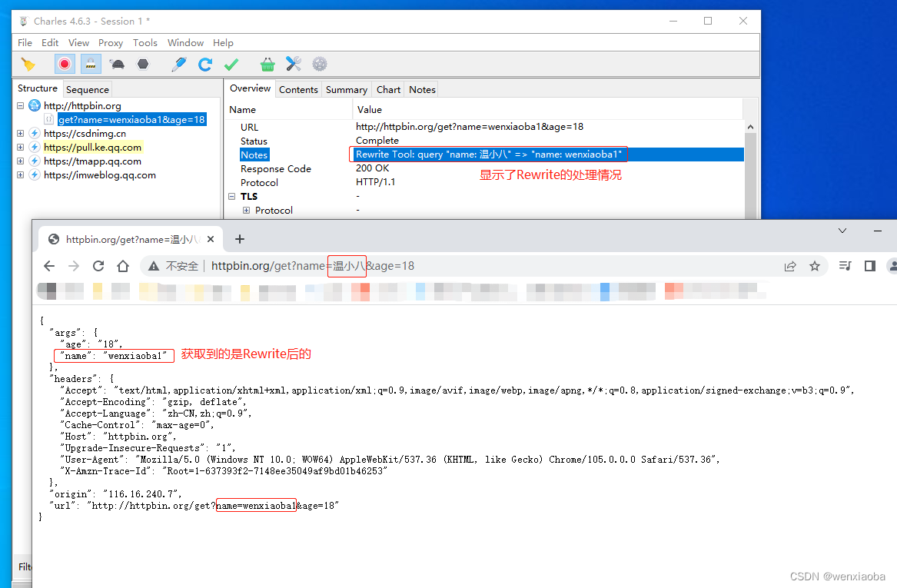The width and height of the screenshot is (897, 588).
Task: Click the Value column header in Overview
Action: pyautogui.click(x=548, y=109)
